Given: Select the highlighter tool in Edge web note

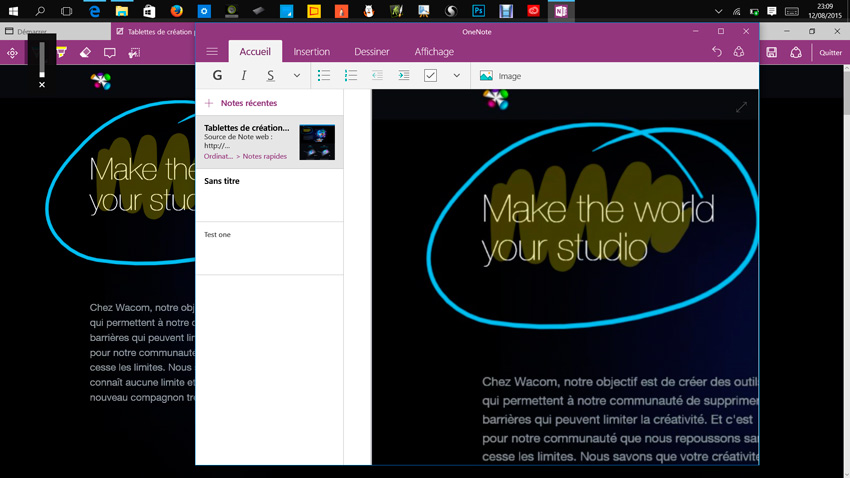Looking at the screenshot, I should 61,53.
